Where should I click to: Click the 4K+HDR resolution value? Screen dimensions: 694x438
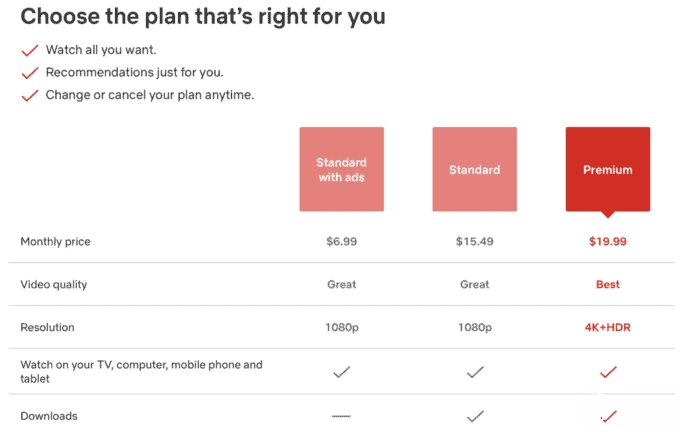click(x=607, y=327)
